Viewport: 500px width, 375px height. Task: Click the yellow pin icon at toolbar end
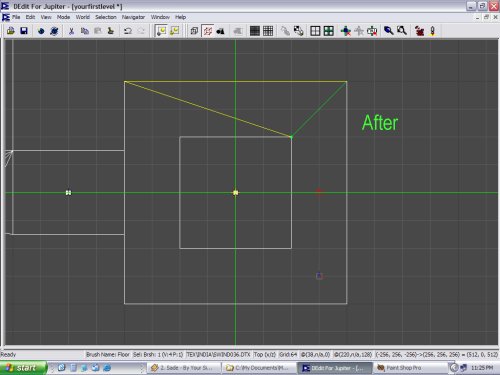coord(433,31)
